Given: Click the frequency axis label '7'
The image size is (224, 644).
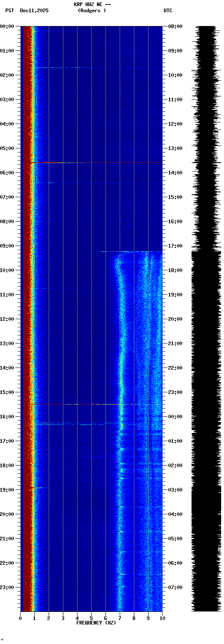Looking at the screenshot, I should [x=120, y=618].
